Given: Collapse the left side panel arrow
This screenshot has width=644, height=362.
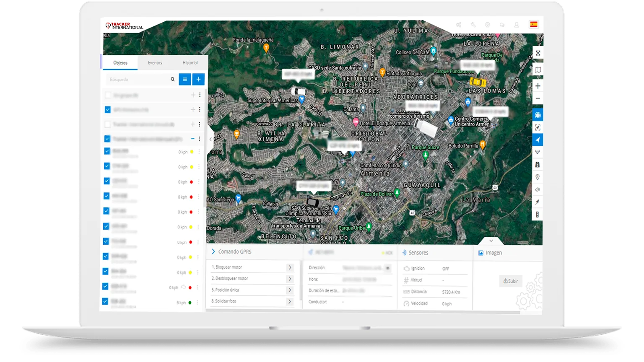Looking at the screenshot, I should point(210,140).
